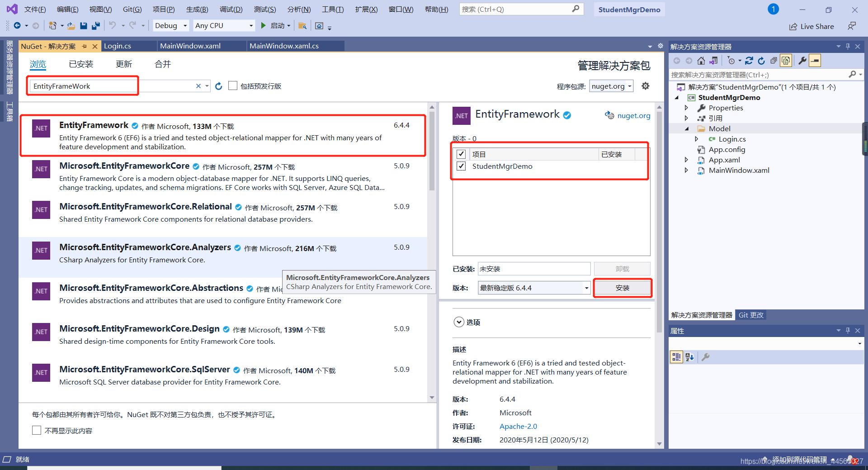Expand the Options section chevron
Viewport: 868px width, 470px height.
coord(459,322)
